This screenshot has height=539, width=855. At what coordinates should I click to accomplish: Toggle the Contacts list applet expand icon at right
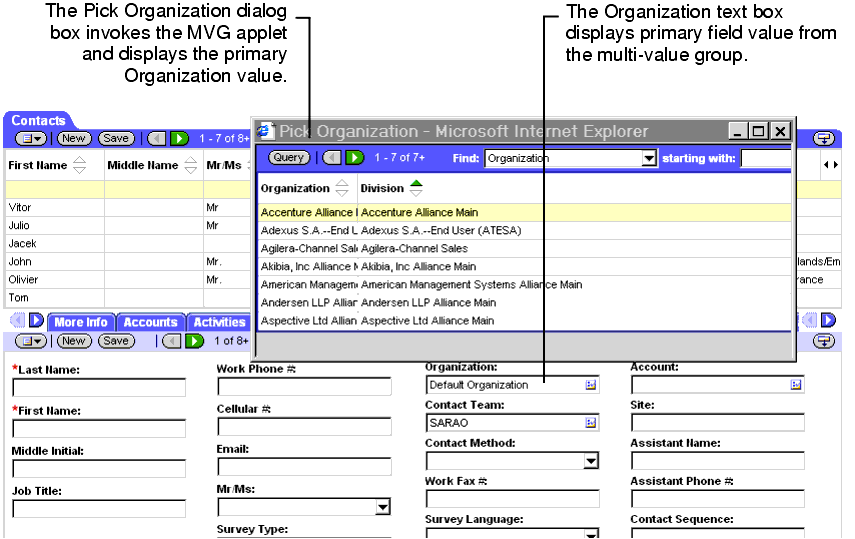[x=823, y=139]
